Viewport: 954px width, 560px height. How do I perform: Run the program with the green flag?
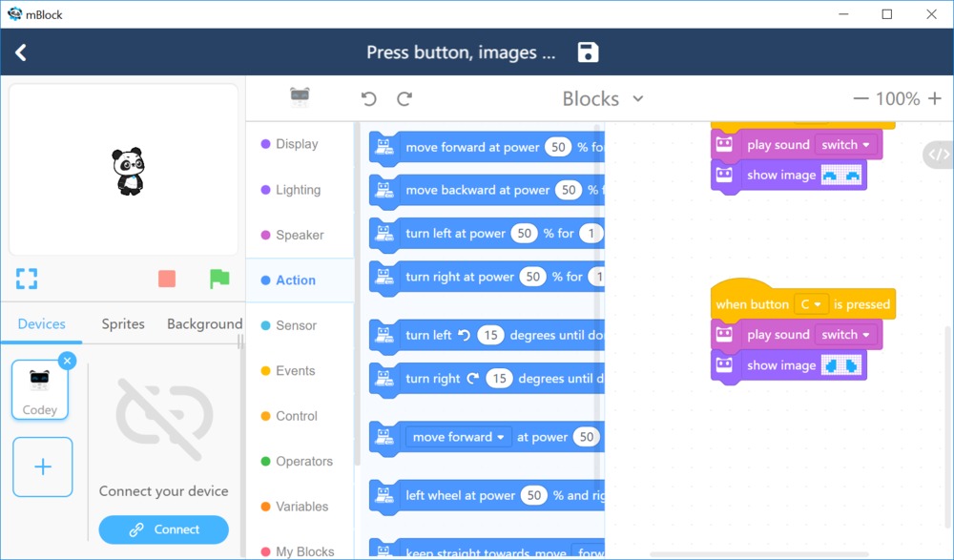[x=219, y=279]
